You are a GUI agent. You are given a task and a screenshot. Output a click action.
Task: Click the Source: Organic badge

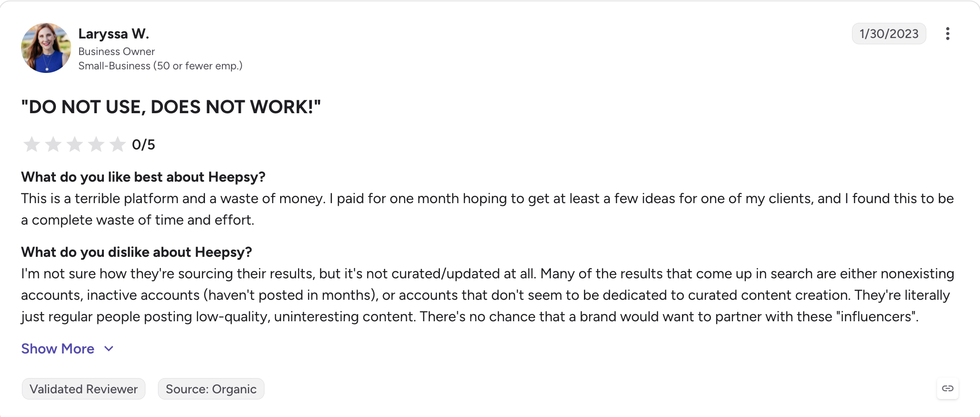[x=211, y=389]
